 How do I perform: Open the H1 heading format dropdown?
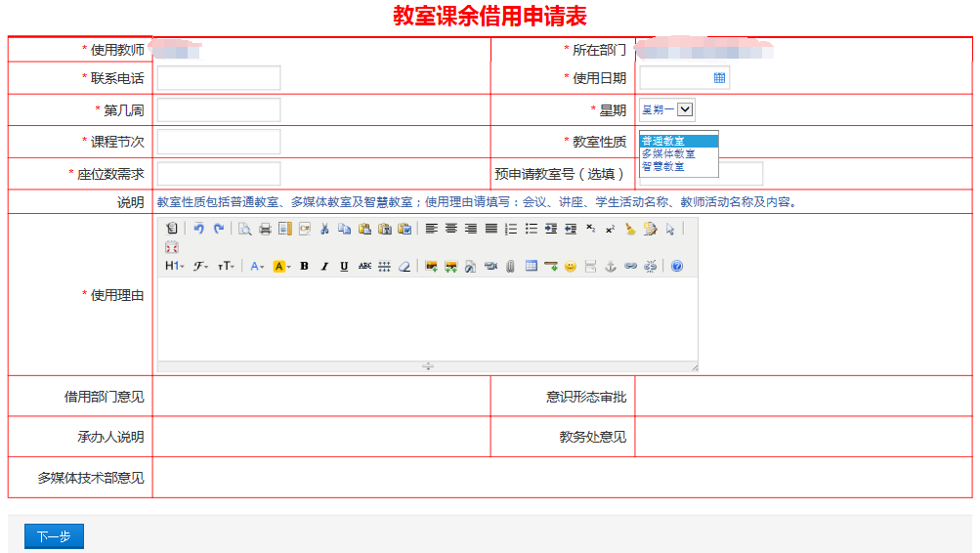click(x=174, y=266)
